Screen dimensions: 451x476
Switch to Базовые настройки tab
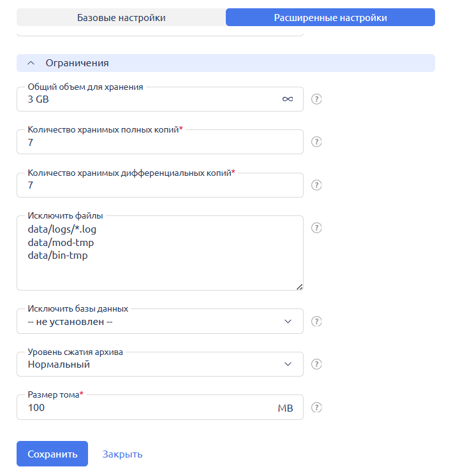121,18
